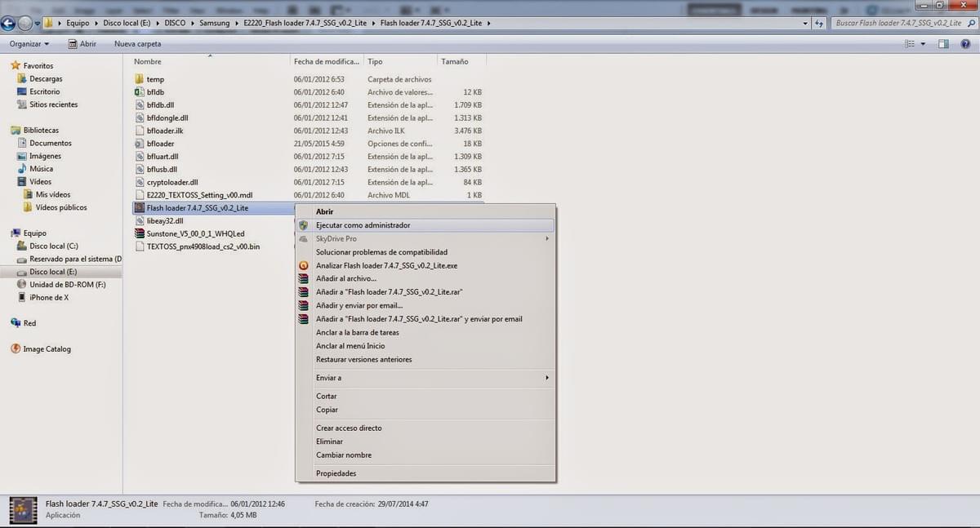This screenshot has height=528, width=980.
Task: Click the Unidad de BD-ROM (F:) drive icon
Action: 22,285
